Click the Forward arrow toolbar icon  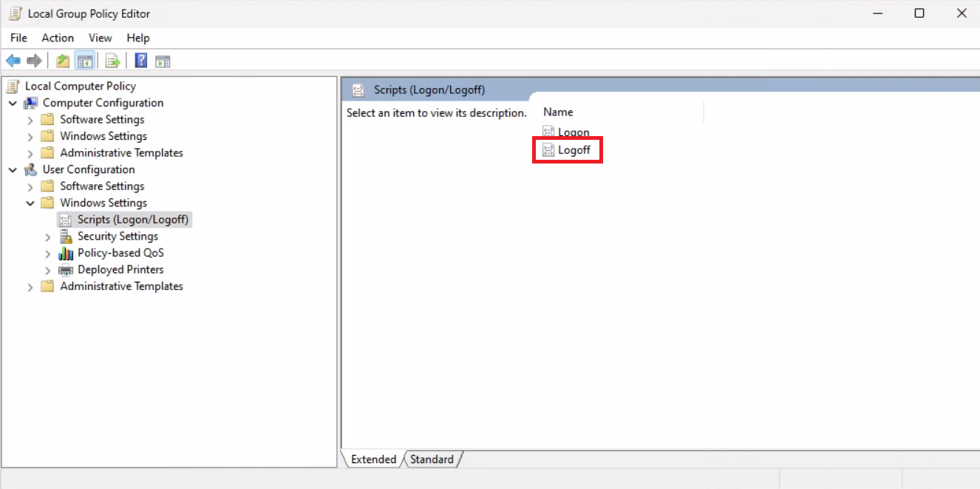(34, 61)
